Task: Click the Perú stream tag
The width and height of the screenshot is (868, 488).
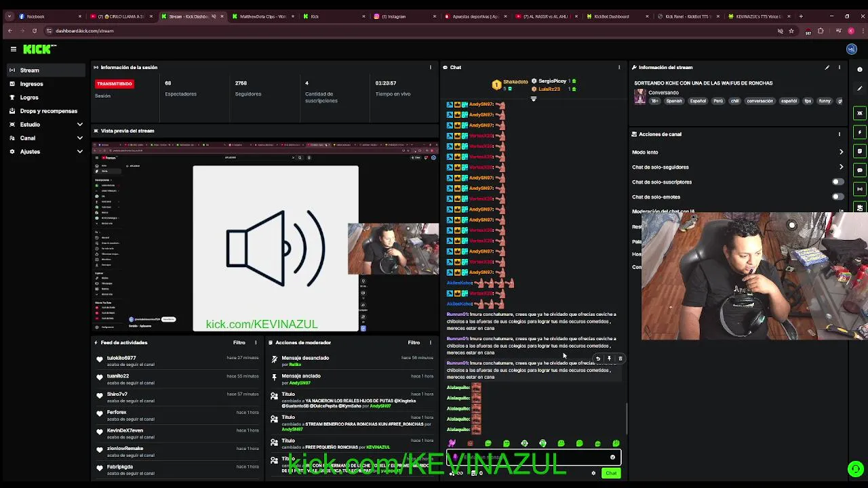Action: (x=718, y=101)
